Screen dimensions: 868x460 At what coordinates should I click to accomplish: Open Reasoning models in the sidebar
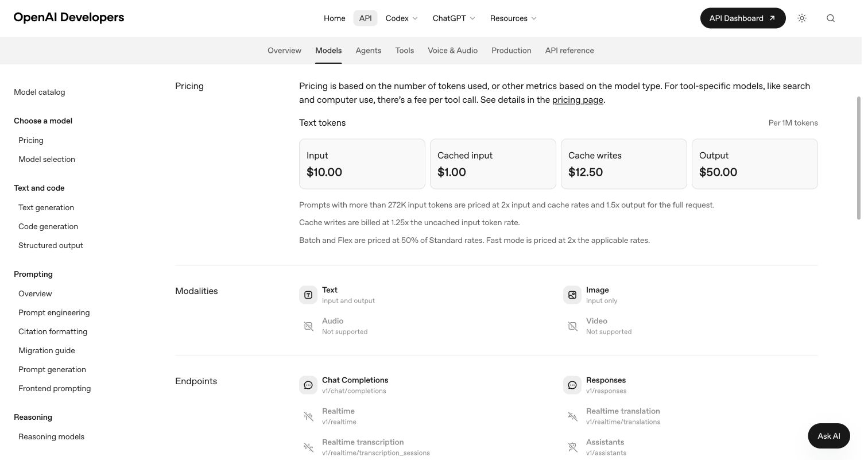click(x=51, y=436)
